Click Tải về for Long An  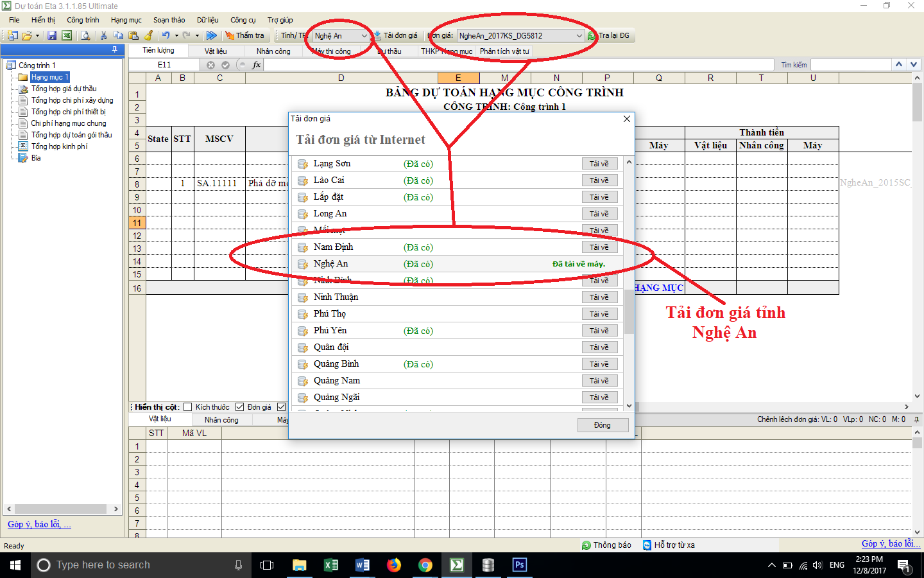pos(599,214)
